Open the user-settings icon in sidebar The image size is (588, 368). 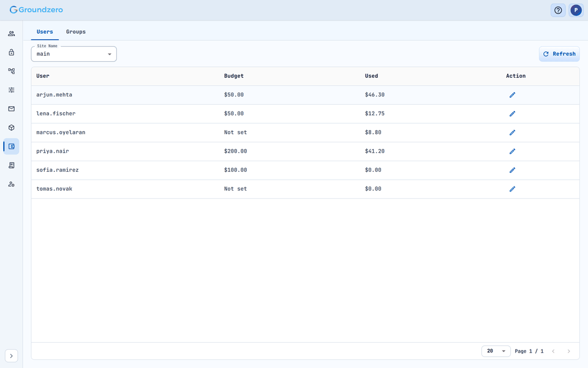(11, 184)
